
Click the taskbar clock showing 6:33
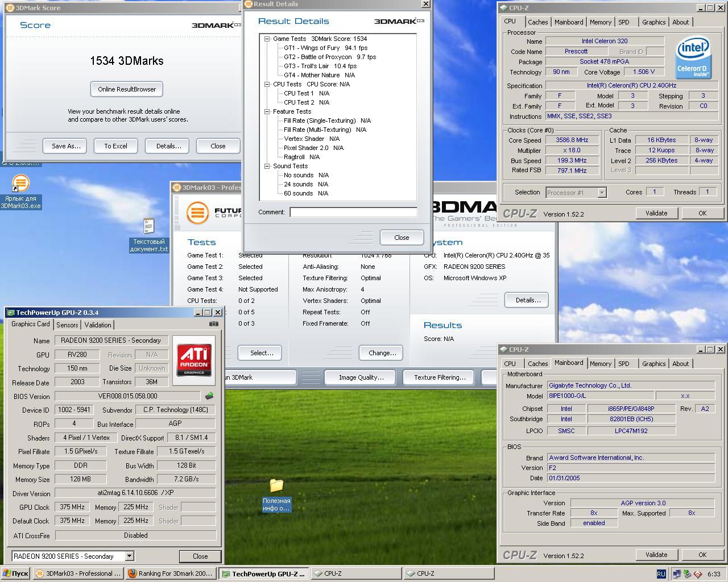coord(714,574)
